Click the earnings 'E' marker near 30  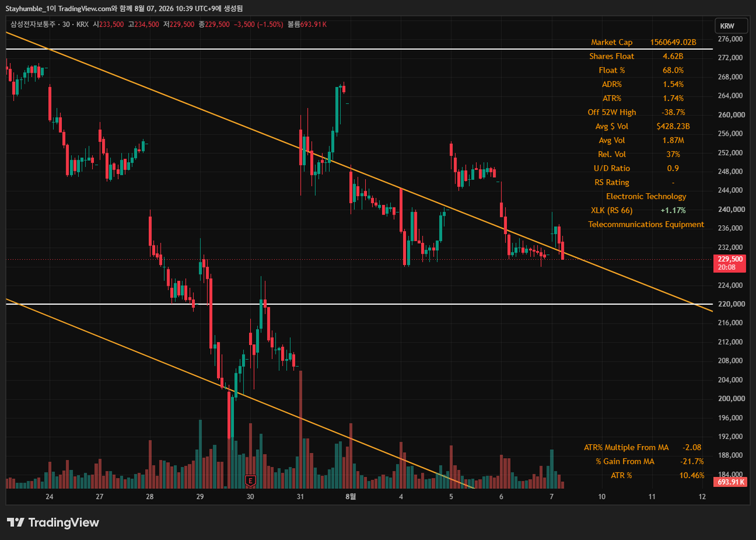coord(250,480)
